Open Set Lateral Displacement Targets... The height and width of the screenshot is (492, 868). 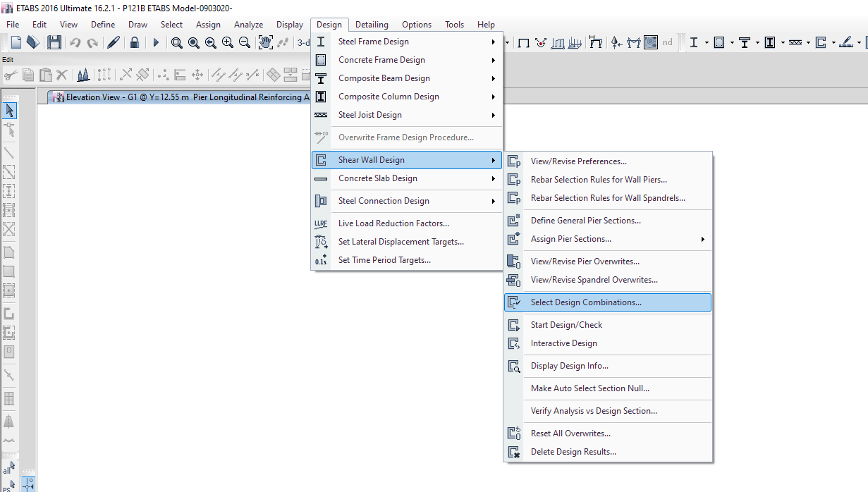point(407,242)
